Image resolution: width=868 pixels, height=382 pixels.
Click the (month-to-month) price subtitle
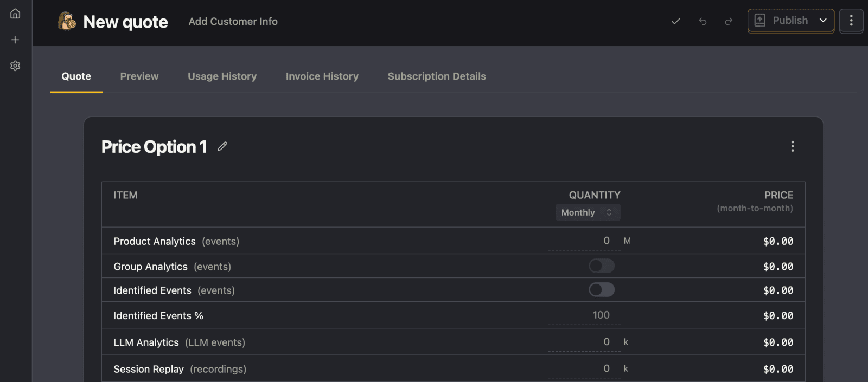pos(755,208)
